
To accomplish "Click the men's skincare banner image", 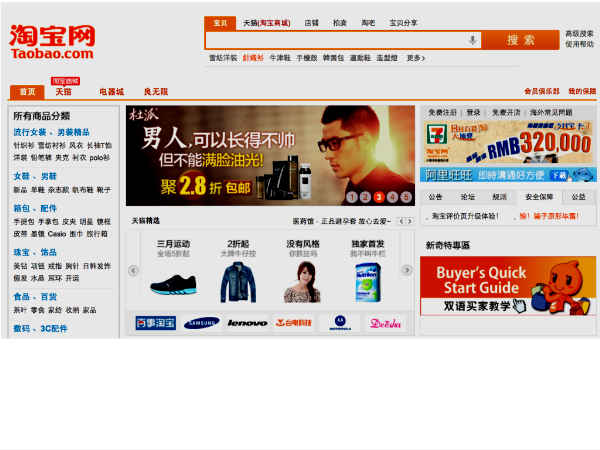I will pyautogui.click(x=271, y=156).
